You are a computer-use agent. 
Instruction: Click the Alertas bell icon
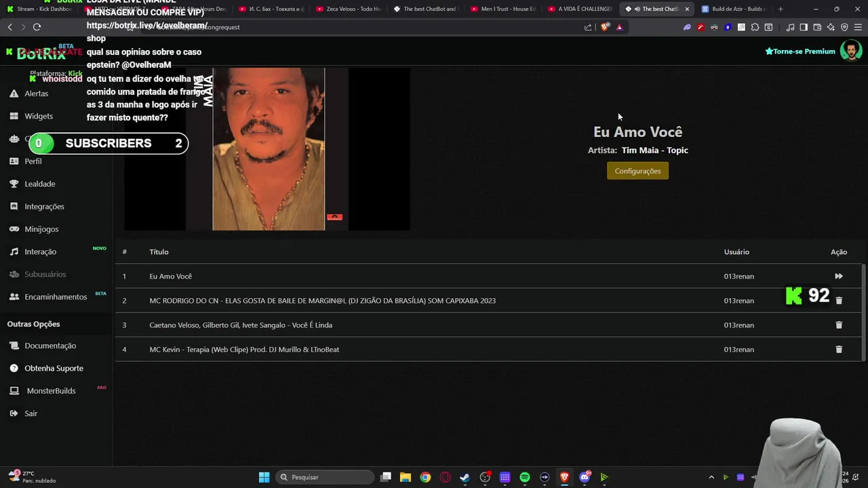point(14,94)
